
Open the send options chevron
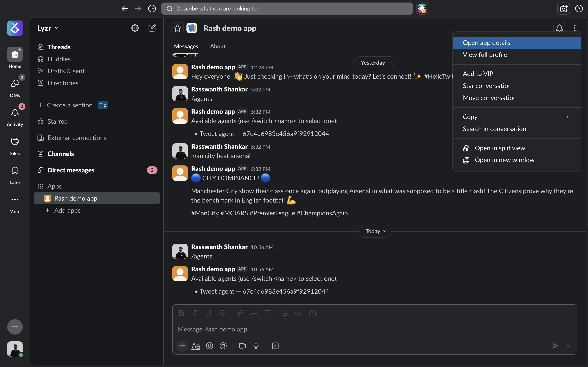coord(568,346)
